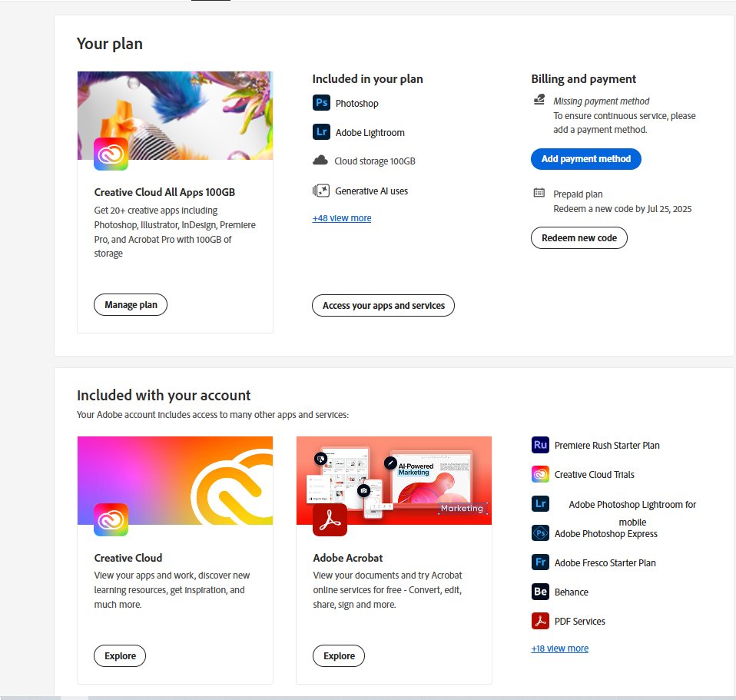
Task: Click the Prepaid plan calendar icon
Action: coord(539,193)
